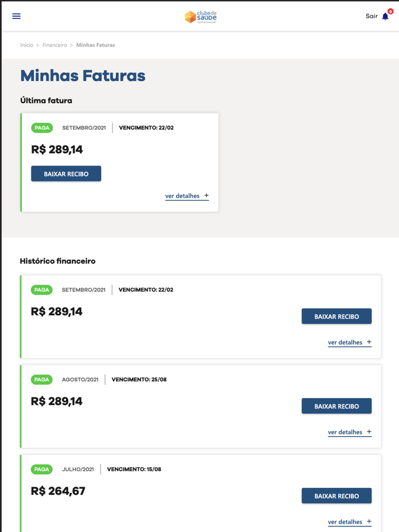Open the notifications bell

[385, 17]
